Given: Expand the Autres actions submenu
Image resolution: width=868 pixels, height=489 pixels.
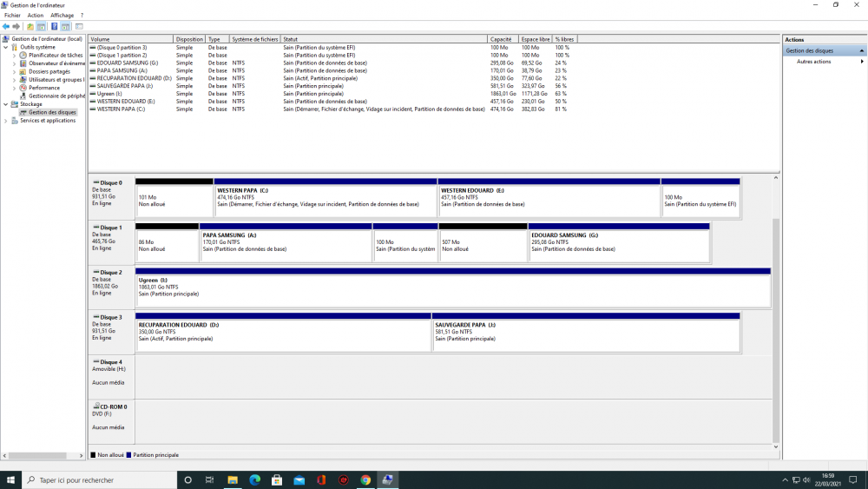Looking at the screenshot, I should click(x=862, y=62).
